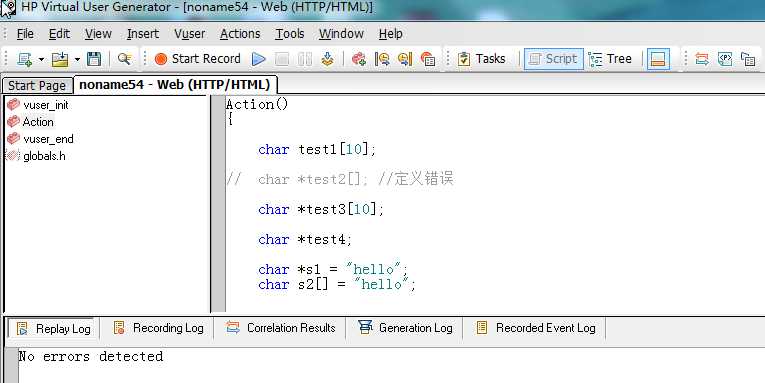765x383 pixels.
Task: Click code line char *s1 = "hello"
Action: coord(333,269)
